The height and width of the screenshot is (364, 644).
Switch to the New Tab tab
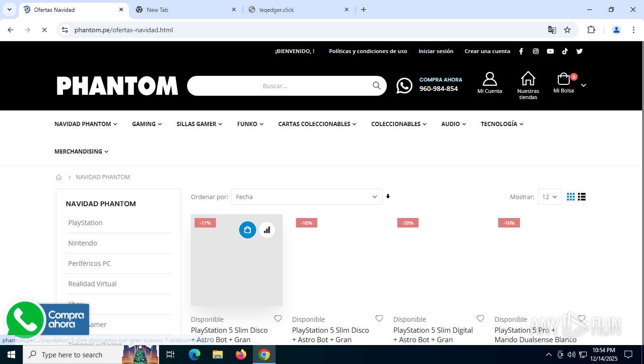[185, 9]
